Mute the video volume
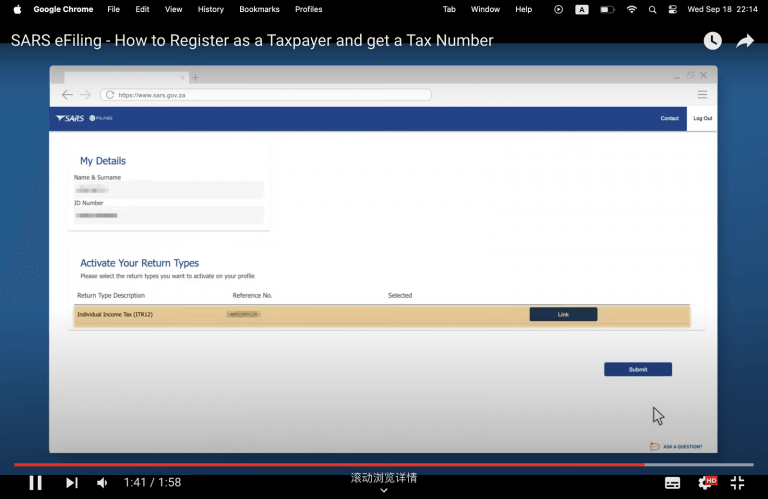768x499 pixels. 102,483
